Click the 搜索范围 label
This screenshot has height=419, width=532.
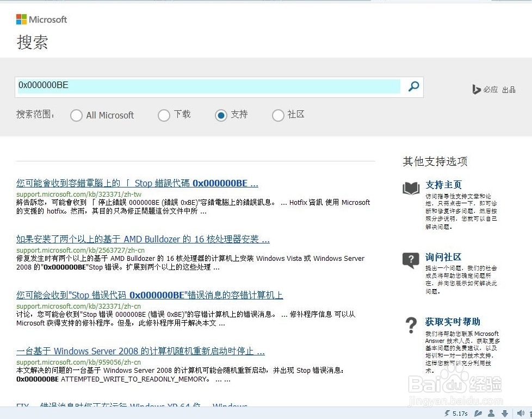(x=35, y=114)
